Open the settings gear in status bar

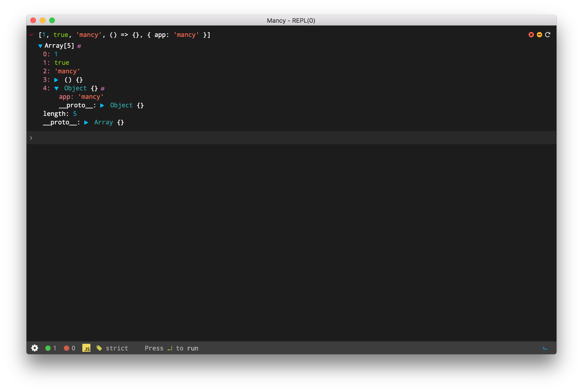[35, 348]
